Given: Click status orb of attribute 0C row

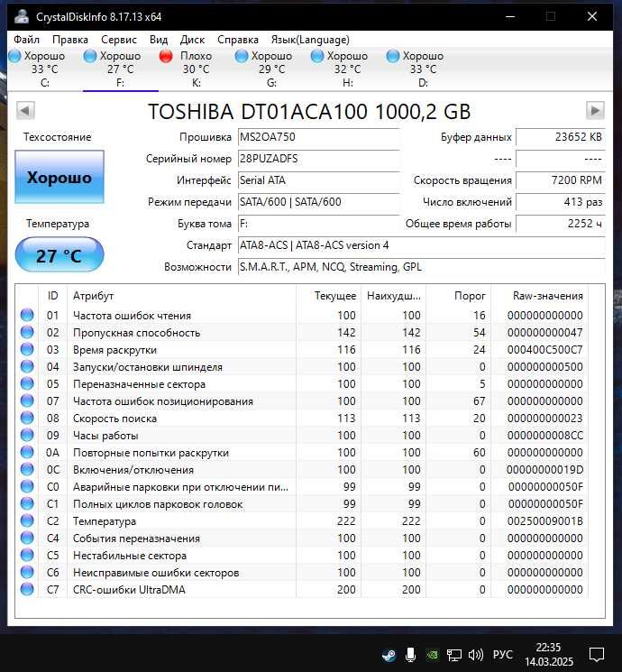Looking at the screenshot, I should 27,469.
